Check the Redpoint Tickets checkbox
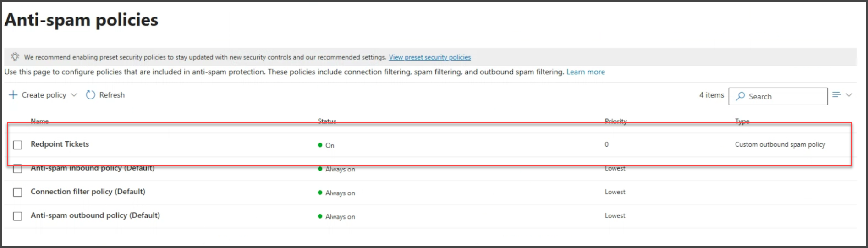The height and width of the screenshot is (248, 868). point(17,145)
